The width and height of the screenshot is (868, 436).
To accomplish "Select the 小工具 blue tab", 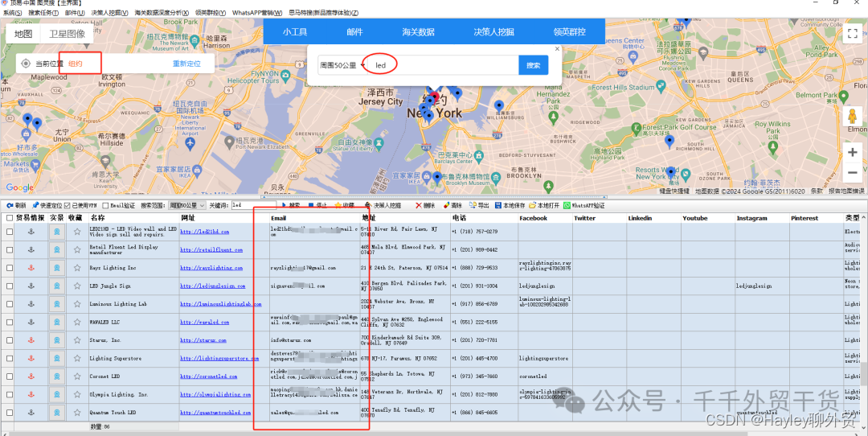I will [x=294, y=31].
